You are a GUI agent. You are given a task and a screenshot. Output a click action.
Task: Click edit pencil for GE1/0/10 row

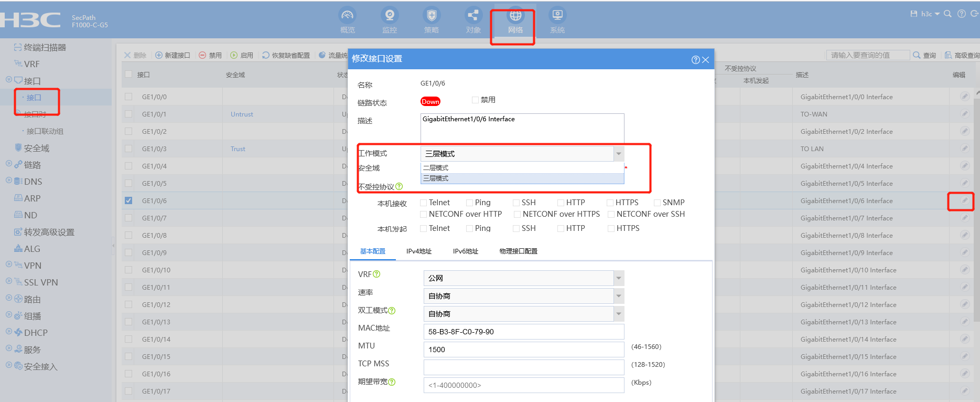964,270
